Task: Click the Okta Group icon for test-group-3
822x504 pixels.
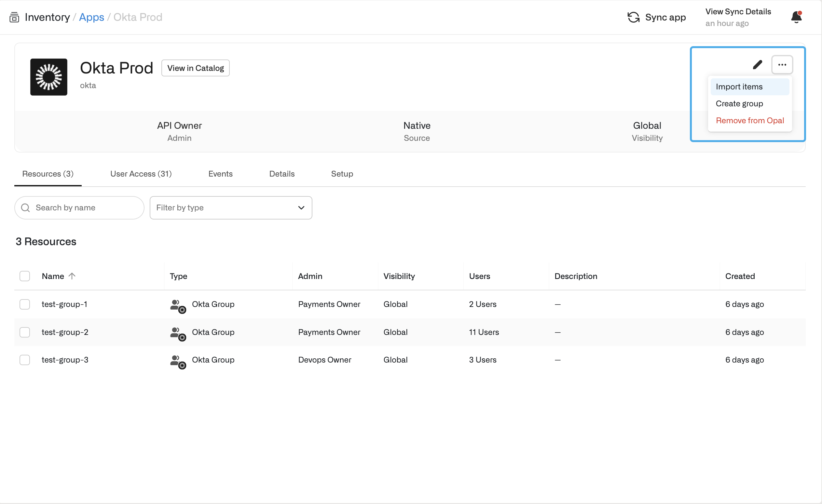Action: pyautogui.click(x=178, y=361)
